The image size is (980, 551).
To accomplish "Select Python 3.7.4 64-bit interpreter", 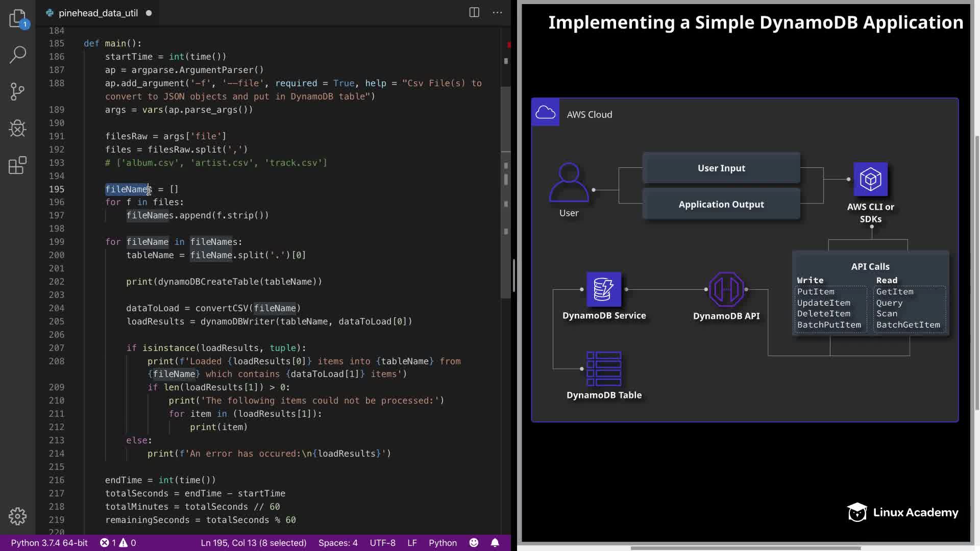I will pyautogui.click(x=50, y=543).
